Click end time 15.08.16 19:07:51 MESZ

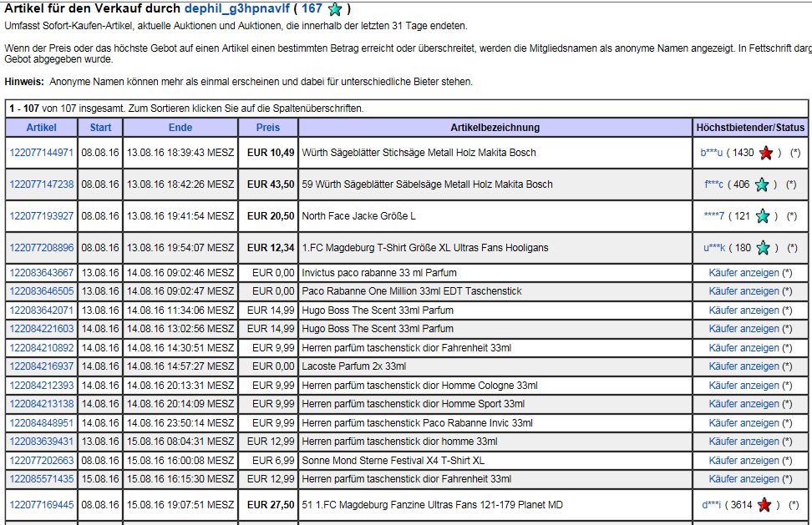point(180,505)
